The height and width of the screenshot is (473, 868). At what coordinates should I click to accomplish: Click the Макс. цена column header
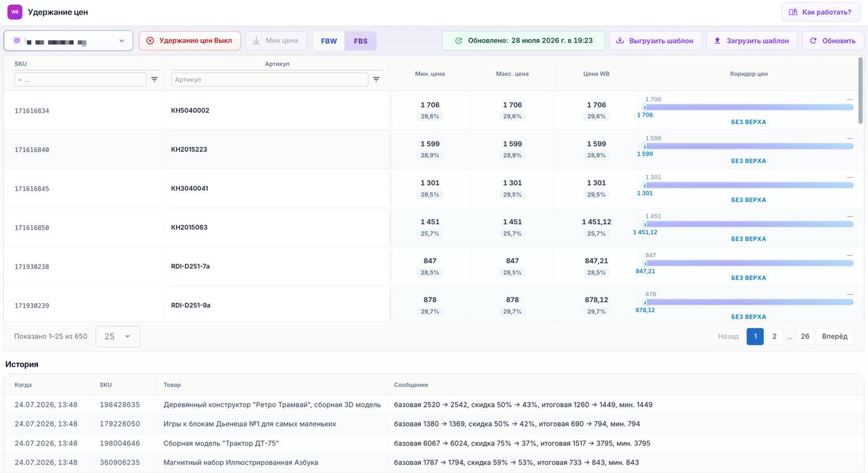click(x=512, y=74)
